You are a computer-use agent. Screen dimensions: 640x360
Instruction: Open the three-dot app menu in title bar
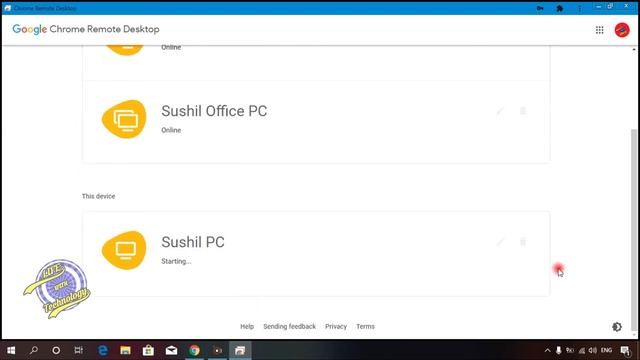coord(580,8)
